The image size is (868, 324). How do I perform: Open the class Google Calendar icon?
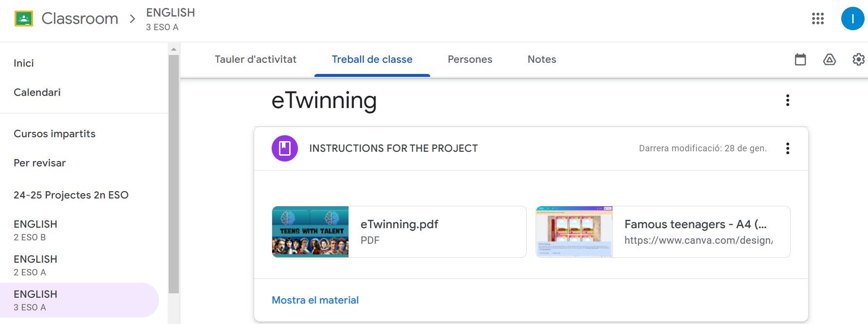coord(800,59)
